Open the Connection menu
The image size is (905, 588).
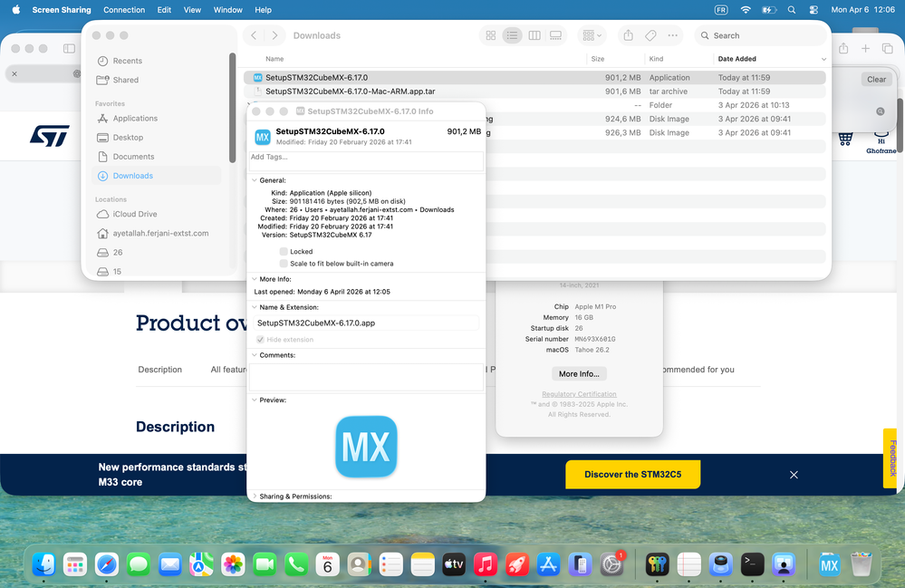tap(124, 10)
